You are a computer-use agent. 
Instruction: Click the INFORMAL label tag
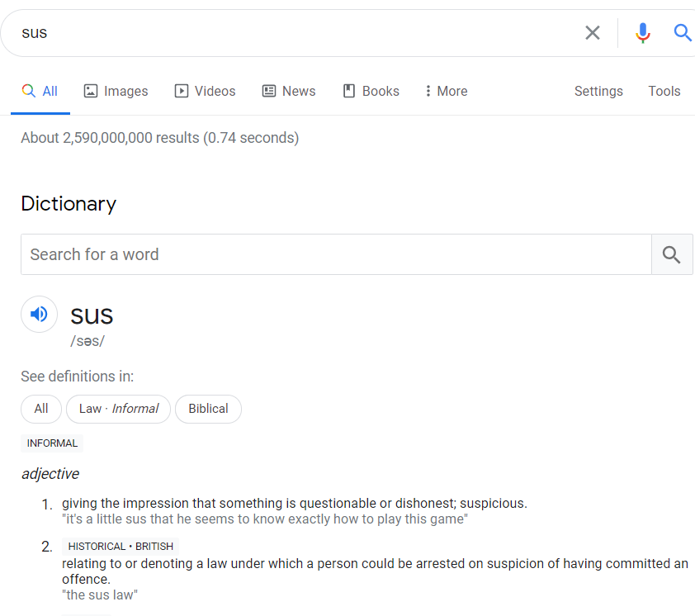52,443
